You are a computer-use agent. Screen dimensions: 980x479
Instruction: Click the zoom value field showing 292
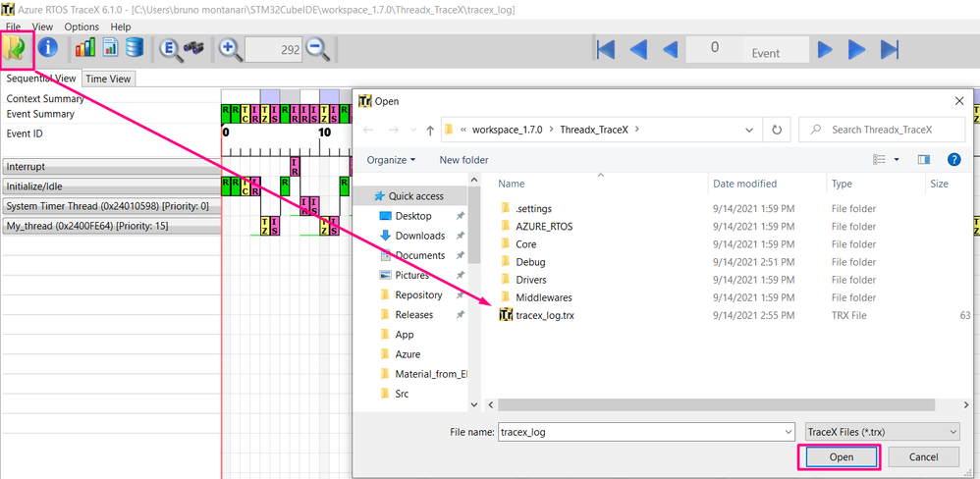point(274,49)
